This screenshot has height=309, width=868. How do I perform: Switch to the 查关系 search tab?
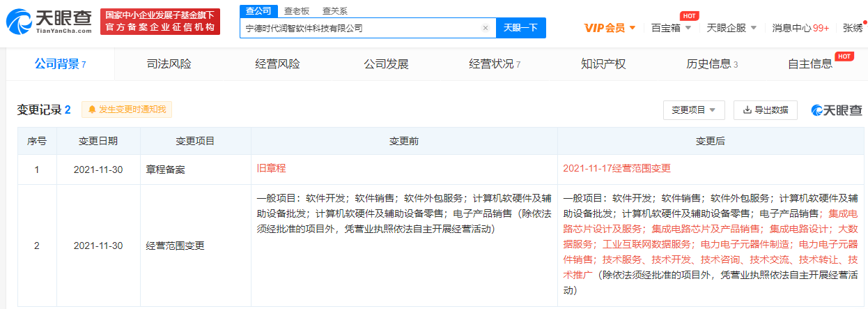pyautogui.click(x=334, y=11)
